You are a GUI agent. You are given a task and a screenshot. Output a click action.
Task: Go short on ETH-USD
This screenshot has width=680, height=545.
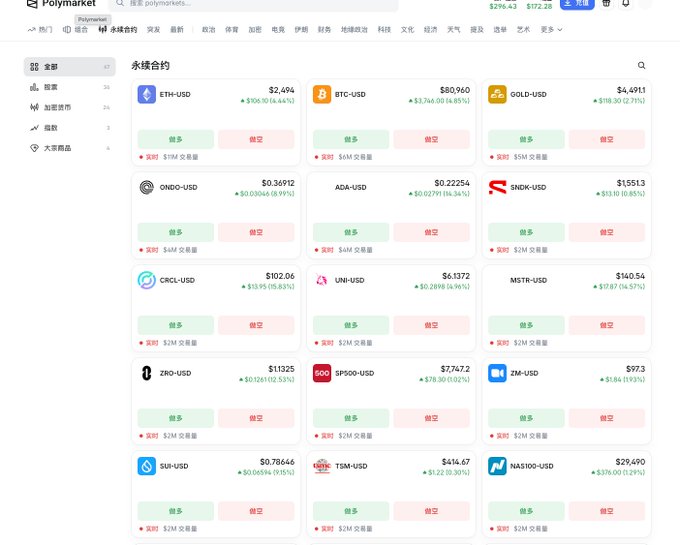pos(256,139)
